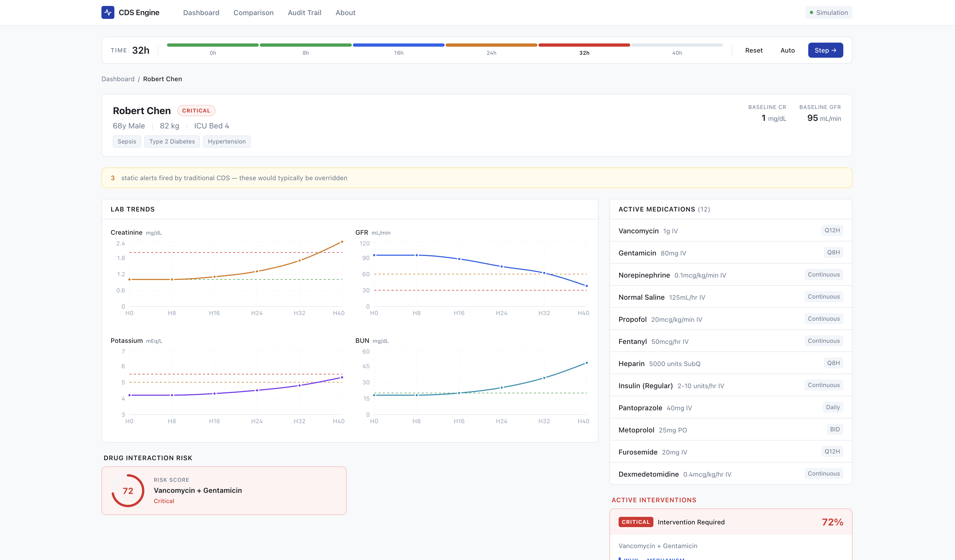Viewport: 955px width, 560px height.
Task: Toggle Auto playback mode
Action: click(787, 50)
